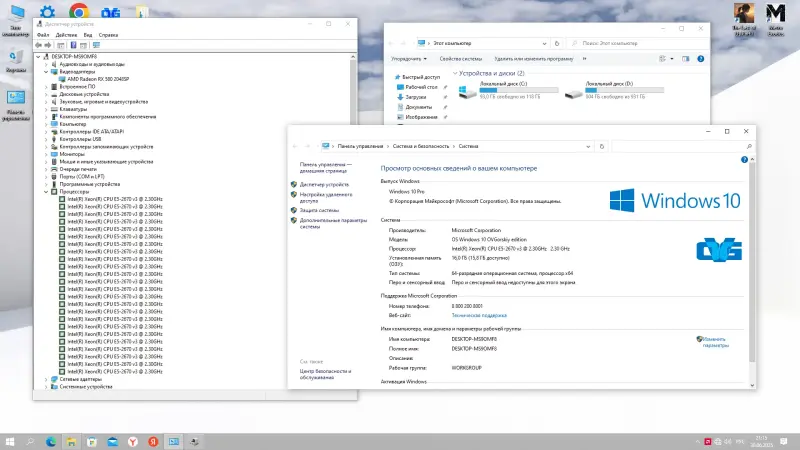Screen dimensions: 800x450
Task: Toggle the preview pane icon in Explorer
Action: pos(685,59)
